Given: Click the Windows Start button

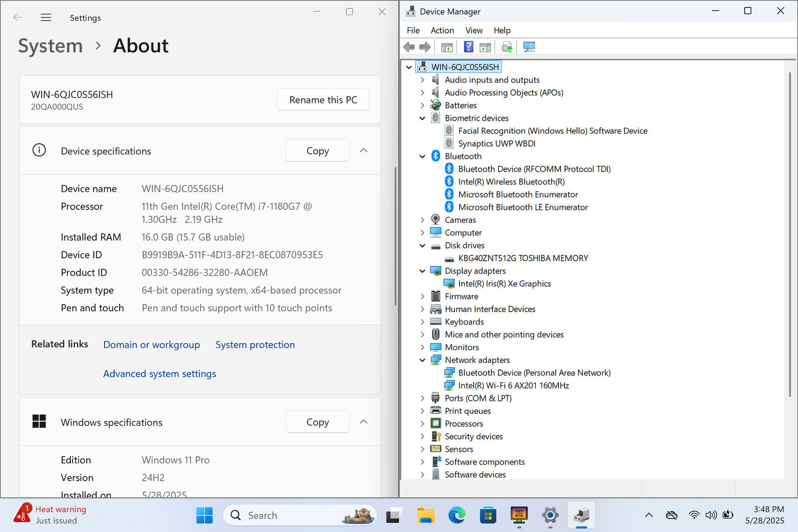Looking at the screenshot, I should pyautogui.click(x=204, y=515).
